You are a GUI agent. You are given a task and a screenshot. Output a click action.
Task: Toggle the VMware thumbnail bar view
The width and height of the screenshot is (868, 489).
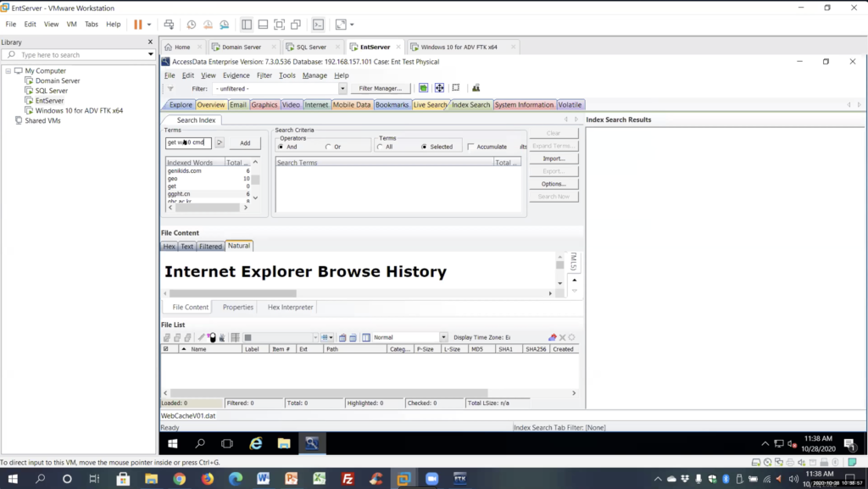click(x=263, y=25)
